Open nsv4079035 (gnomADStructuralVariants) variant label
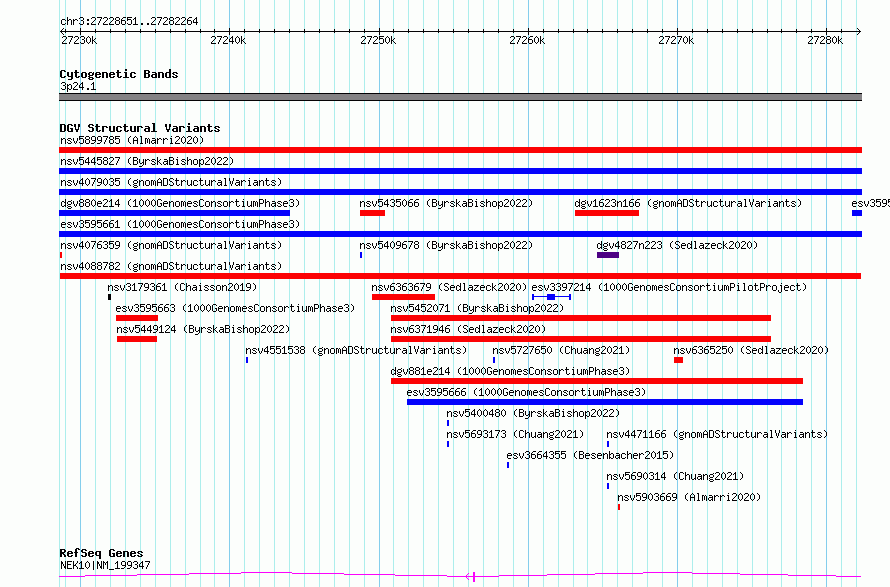The width and height of the screenshot is (890, 587). (171, 182)
